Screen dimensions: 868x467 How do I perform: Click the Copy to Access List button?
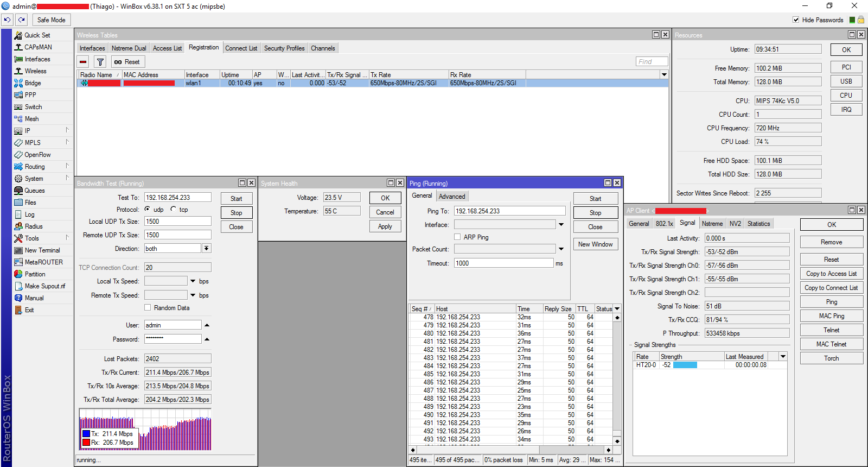[x=831, y=274]
